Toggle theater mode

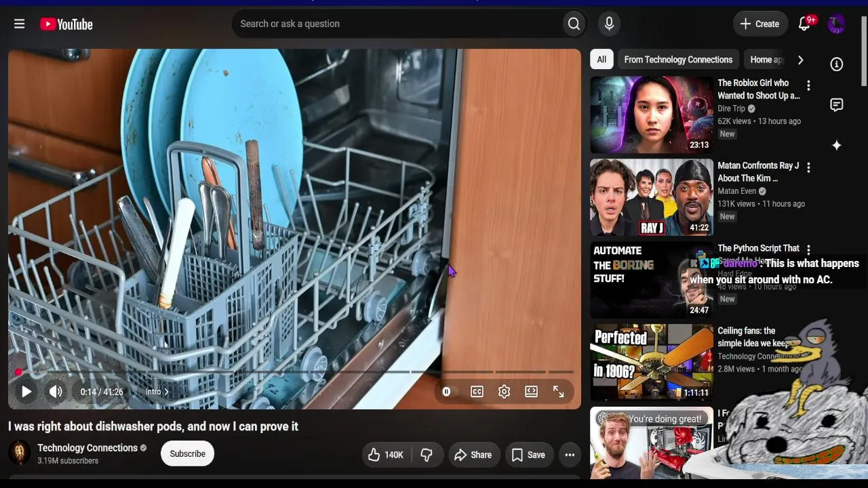click(x=531, y=392)
